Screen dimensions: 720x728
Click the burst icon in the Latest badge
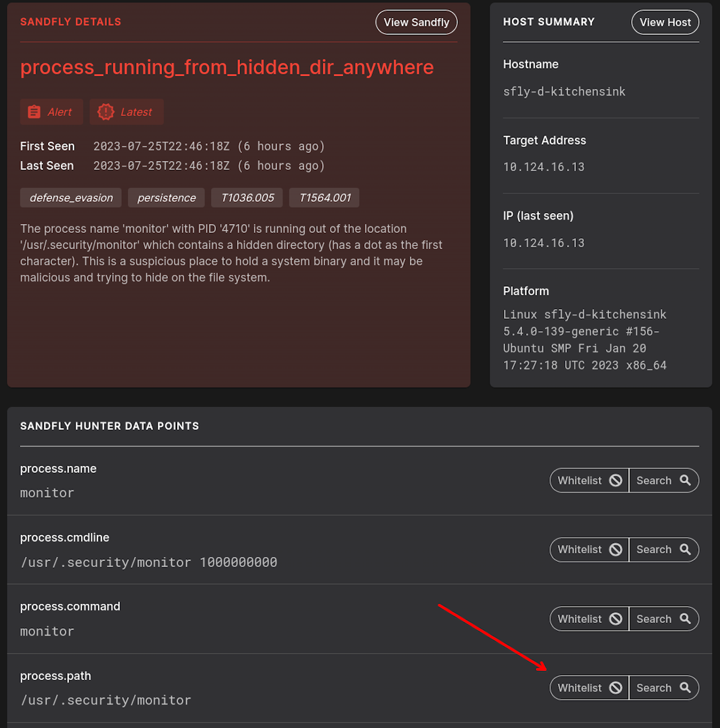coord(106,112)
